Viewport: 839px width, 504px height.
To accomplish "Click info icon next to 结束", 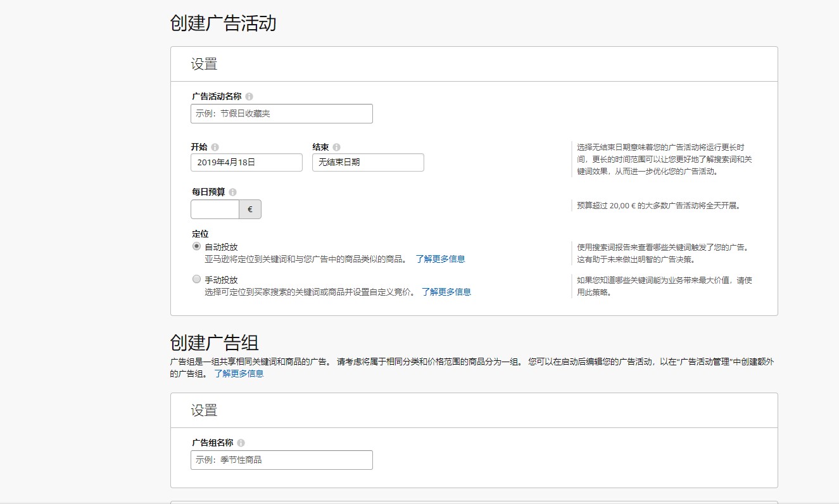I will [x=336, y=147].
